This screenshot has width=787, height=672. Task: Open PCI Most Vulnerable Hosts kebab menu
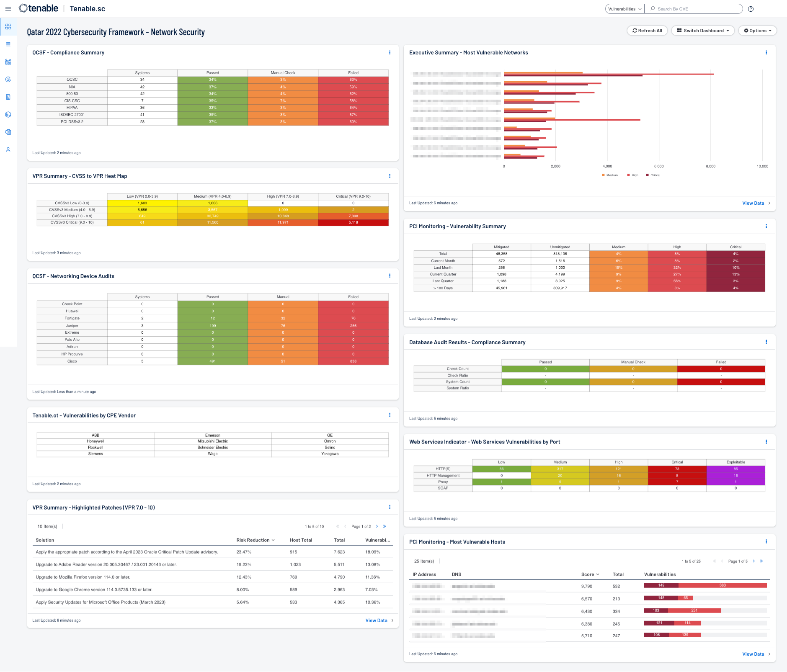click(x=766, y=542)
